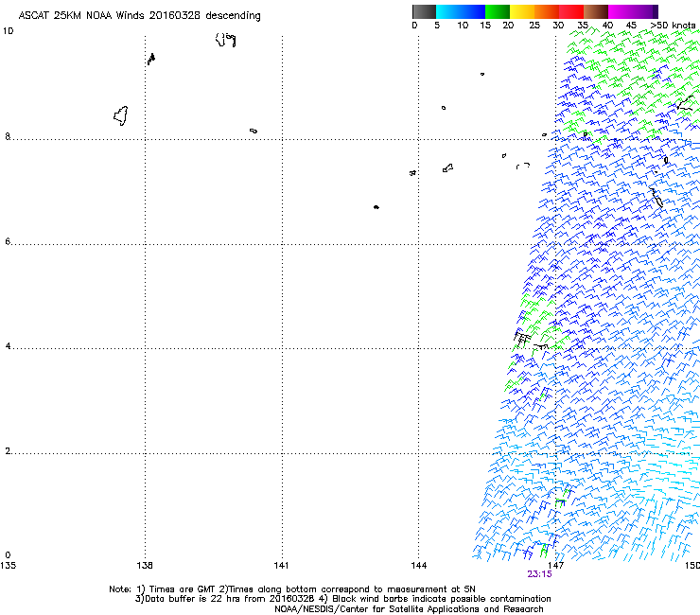Click the longitude "138" axis label

(145, 566)
